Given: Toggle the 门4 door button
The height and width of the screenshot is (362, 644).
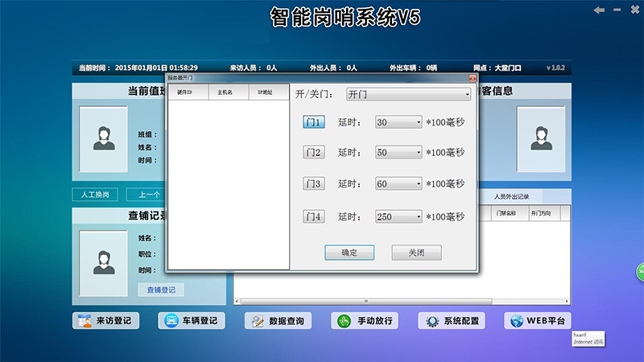Looking at the screenshot, I should (313, 216).
